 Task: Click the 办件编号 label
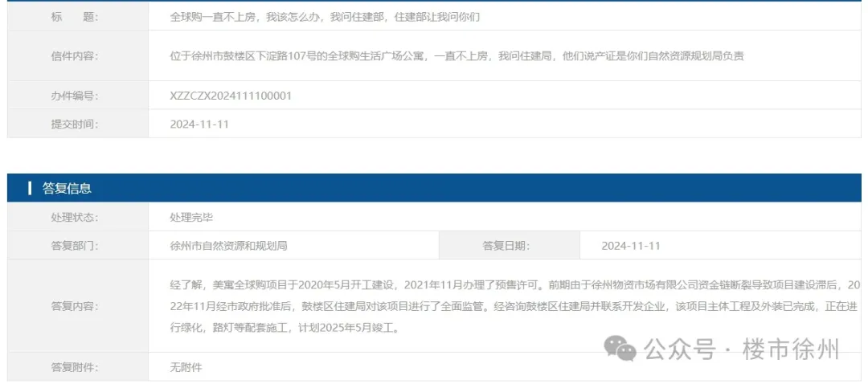tap(74, 96)
